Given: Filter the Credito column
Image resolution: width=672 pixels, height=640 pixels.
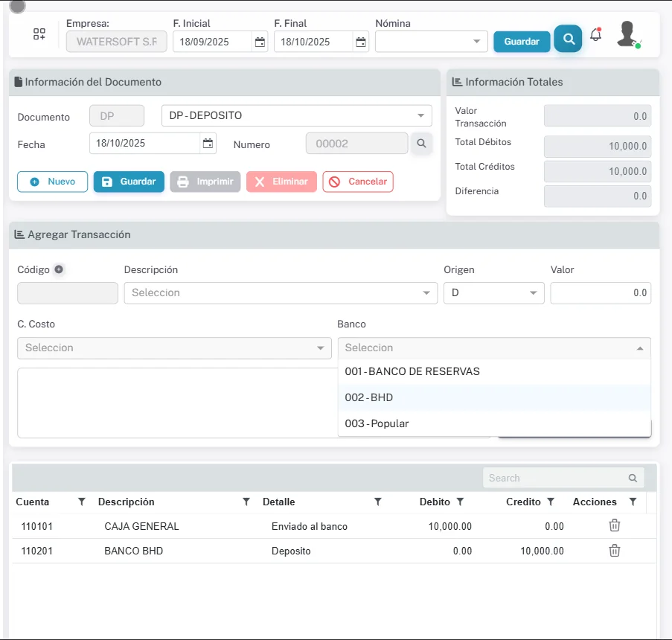Looking at the screenshot, I should pos(551,502).
